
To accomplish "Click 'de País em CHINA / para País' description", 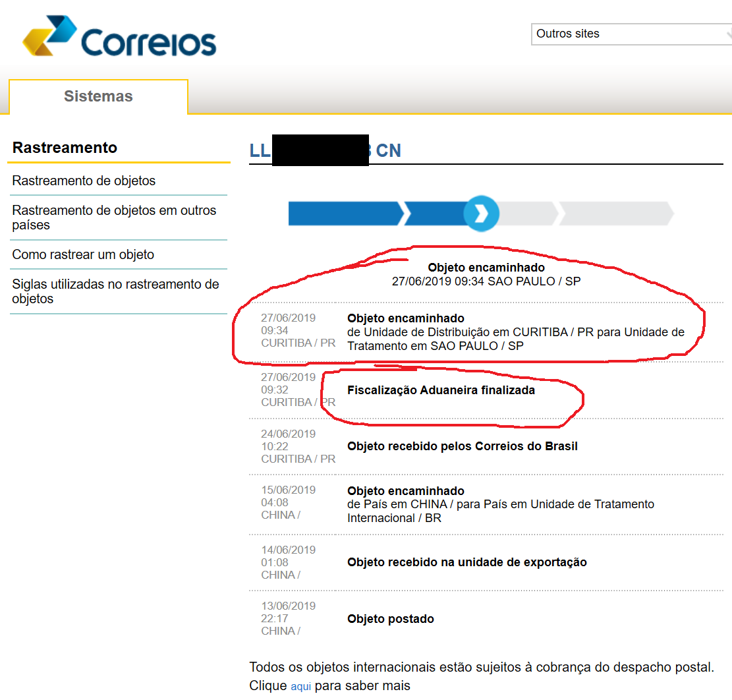I will click(501, 511).
